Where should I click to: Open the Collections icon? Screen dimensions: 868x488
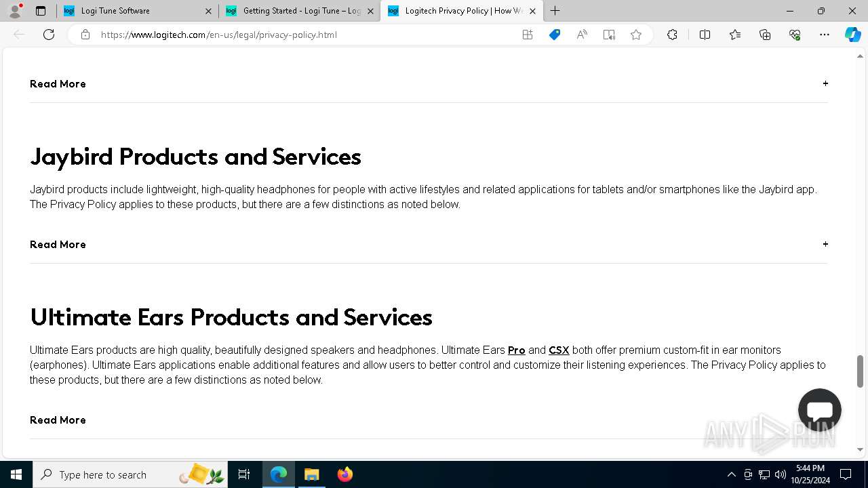click(x=765, y=35)
